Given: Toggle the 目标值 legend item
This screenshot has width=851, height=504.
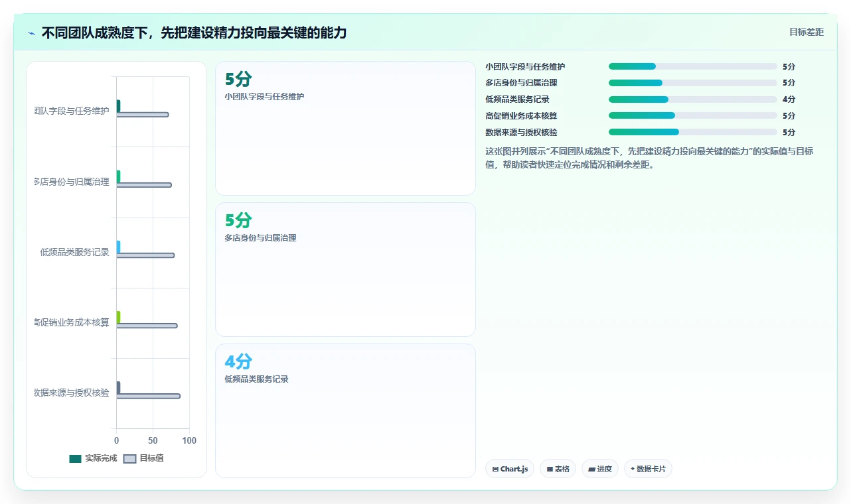Looking at the screenshot, I should click(x=144, y=458).
